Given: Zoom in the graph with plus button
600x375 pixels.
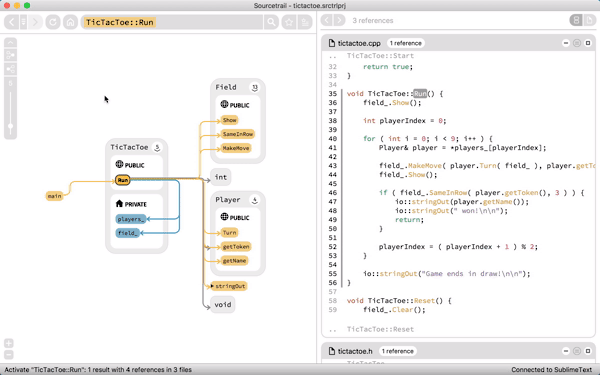Looking at the screenshot, I should click(x=9, y=343).
